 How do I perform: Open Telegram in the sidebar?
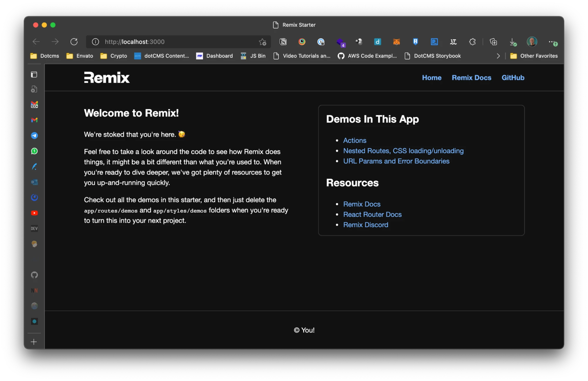tap(34, 136)
